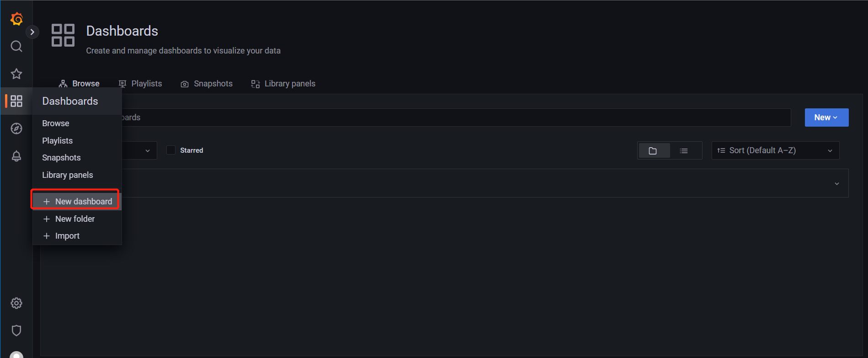Expand the sidebar with the arrow button

coord(32,32)
